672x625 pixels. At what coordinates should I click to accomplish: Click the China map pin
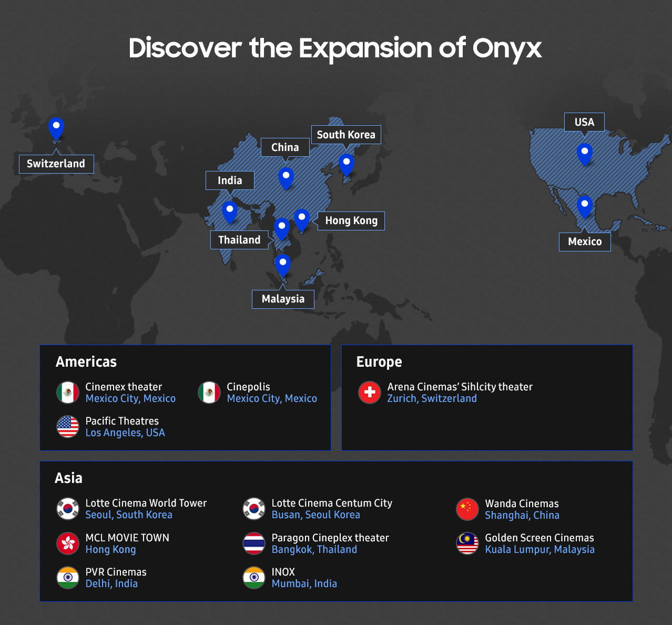(x=286, y=178)
